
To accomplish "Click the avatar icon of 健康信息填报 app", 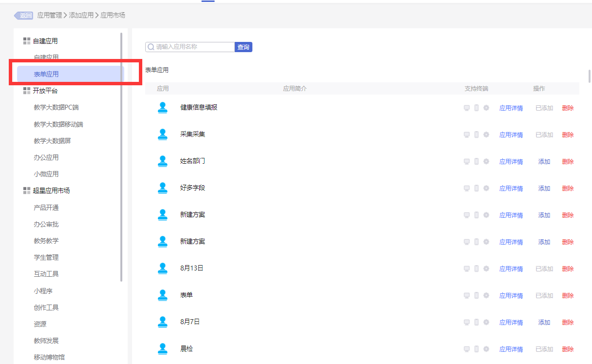I will click(x=163, y=108).
